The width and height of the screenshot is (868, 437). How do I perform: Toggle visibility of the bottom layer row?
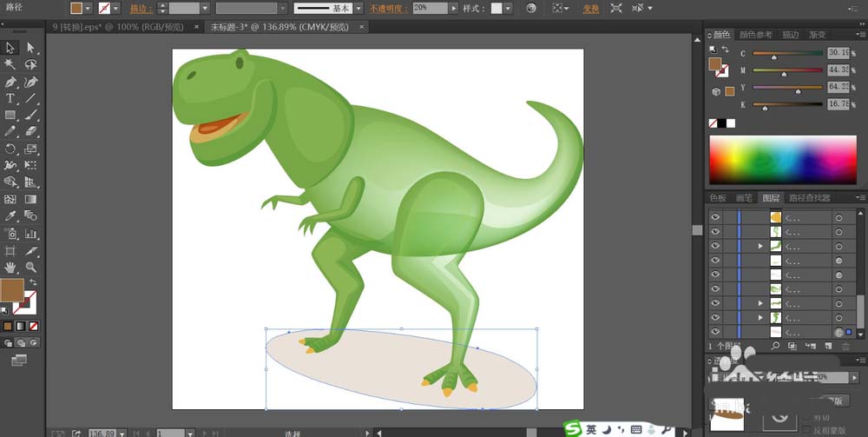point(715,332)
